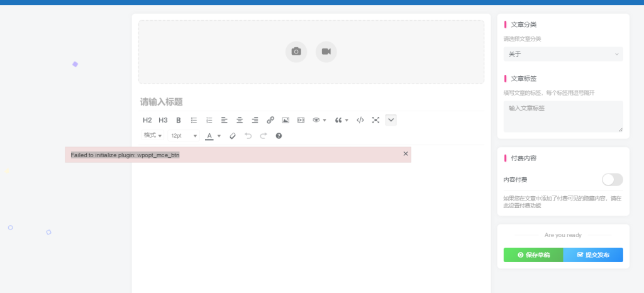Open editor help question mark icon
Screen dimensions: 644x293
tap(279, 136)
